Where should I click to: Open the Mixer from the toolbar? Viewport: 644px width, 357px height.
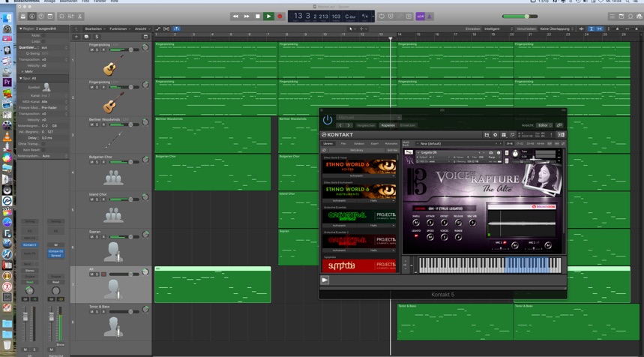(70, 16)
